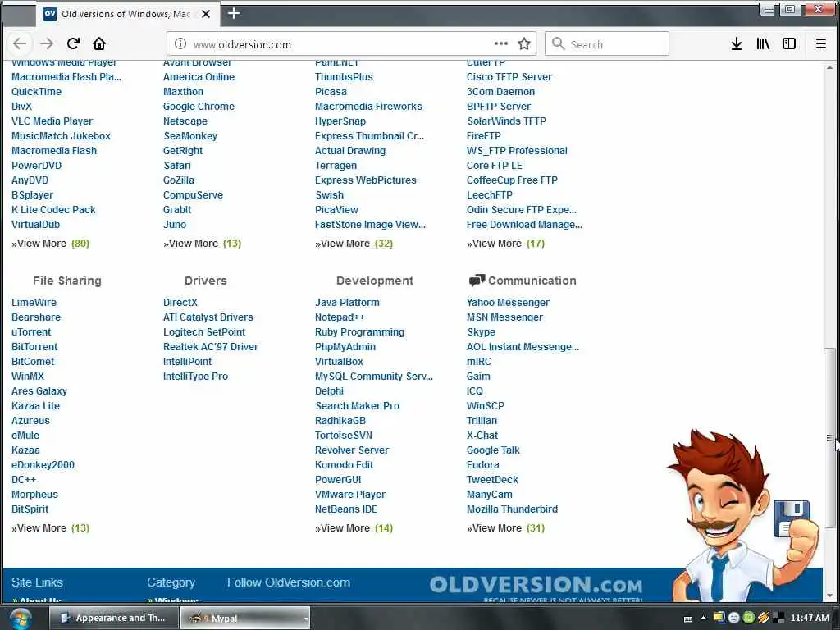840x630 pixels.
Task: Click the Development category heading
Action: tap(374, 281)
